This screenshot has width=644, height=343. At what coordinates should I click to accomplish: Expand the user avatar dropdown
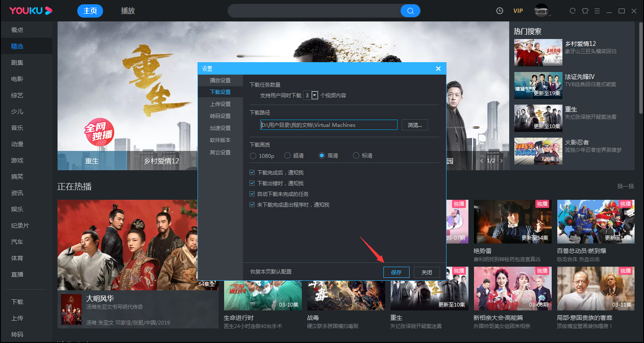point(542,11)
